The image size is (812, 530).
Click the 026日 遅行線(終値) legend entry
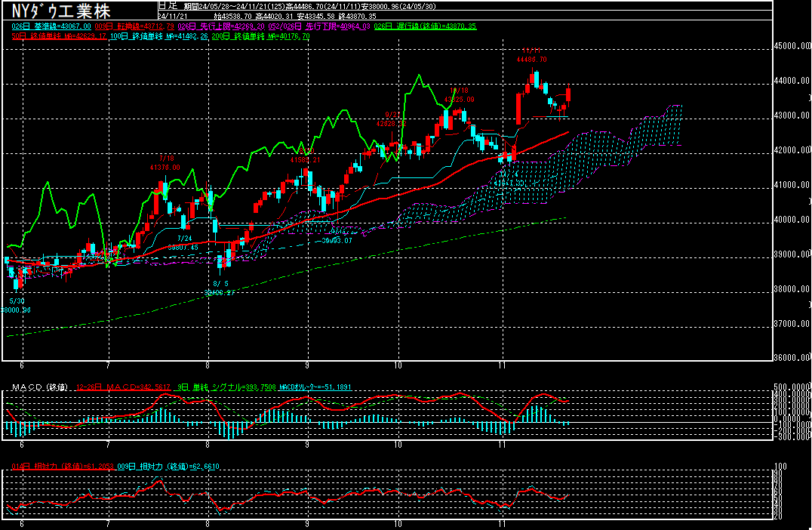(x=425, y=26)
